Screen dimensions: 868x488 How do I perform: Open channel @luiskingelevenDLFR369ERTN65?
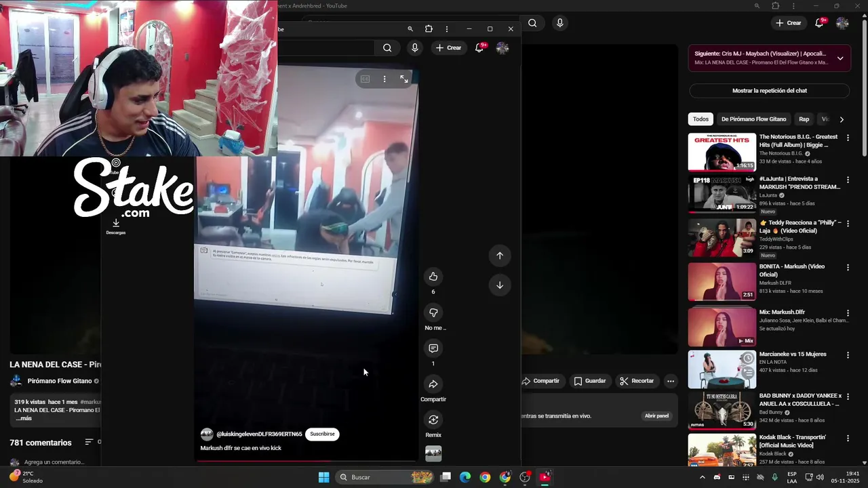tap(259, 434)
